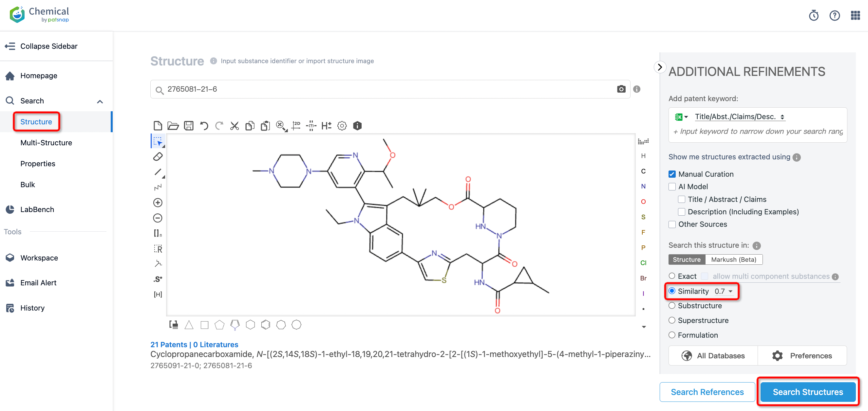Click the camera image import icon
Screen dimensions: 868x411
coord(621,89)
